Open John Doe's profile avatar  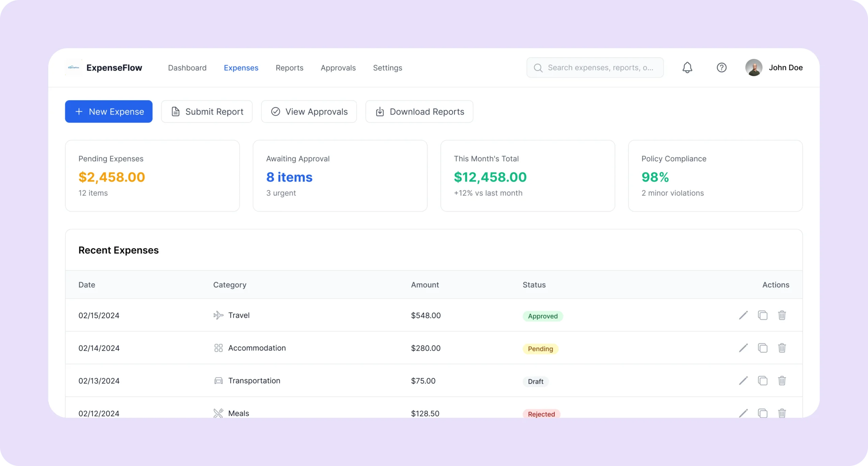tap(753, 67)
